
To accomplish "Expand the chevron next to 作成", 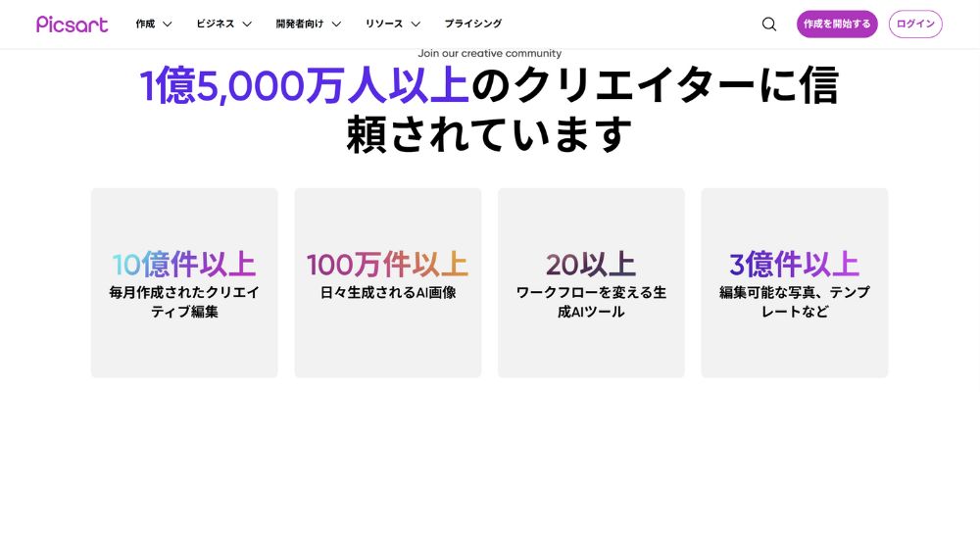I will point(167,24).
